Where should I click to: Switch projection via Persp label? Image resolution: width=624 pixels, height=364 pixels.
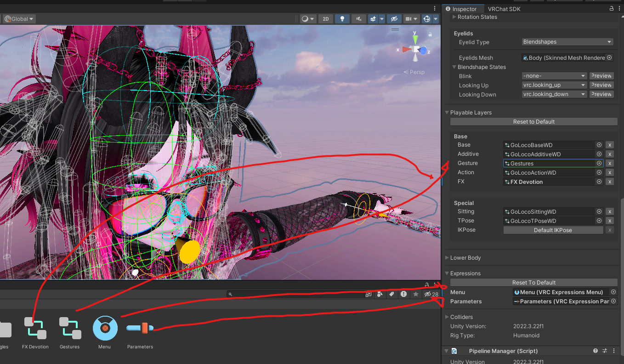[x=414, y=72]
